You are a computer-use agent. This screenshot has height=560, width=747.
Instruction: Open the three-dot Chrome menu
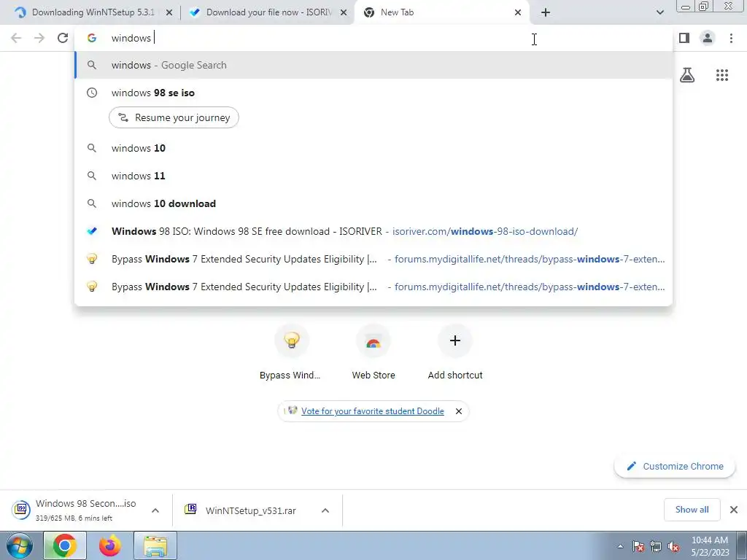[731, 38]
